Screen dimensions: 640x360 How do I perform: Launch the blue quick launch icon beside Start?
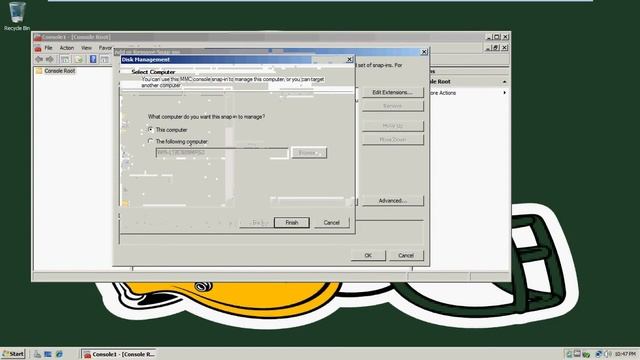coord(48,354)
